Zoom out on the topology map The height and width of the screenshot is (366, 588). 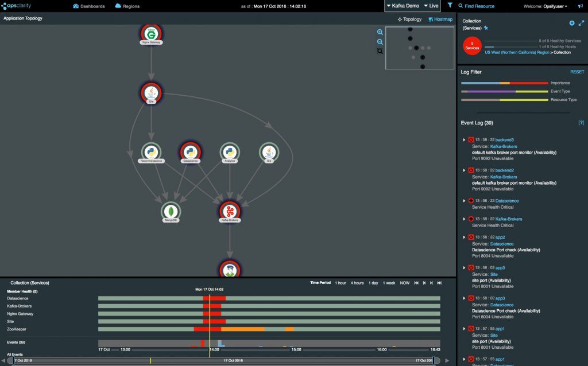(380, 42)
